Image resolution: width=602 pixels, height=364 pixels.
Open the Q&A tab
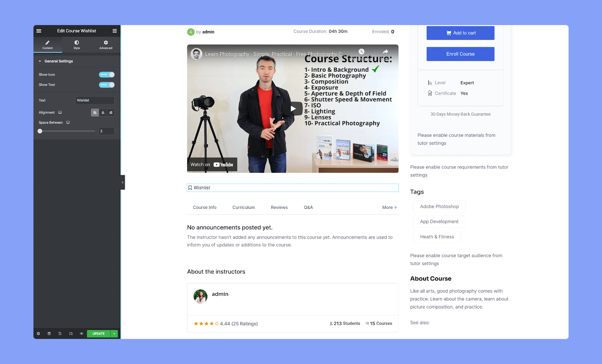click(x=308, y=207)
